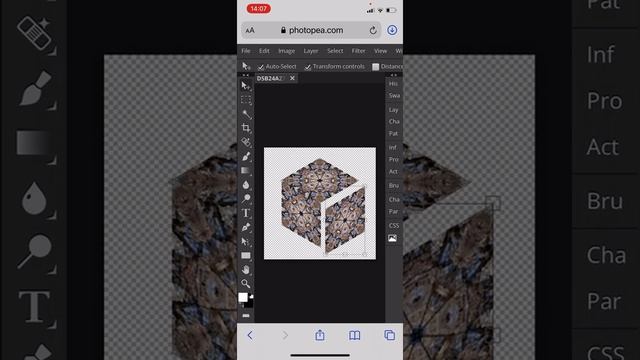Viewport: 640px width, 360px height.
Task: Open the Act actions panel
Action: [393, 172]
